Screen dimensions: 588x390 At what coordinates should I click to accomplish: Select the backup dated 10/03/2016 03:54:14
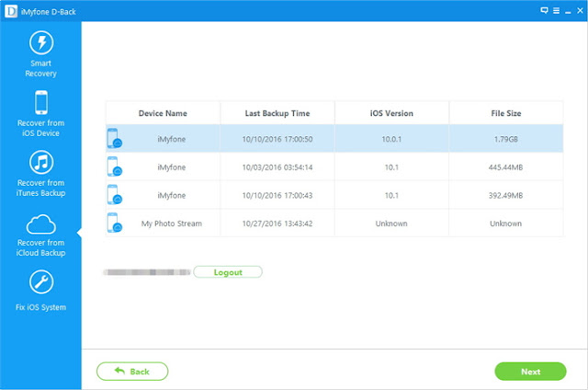click(334, 166)
